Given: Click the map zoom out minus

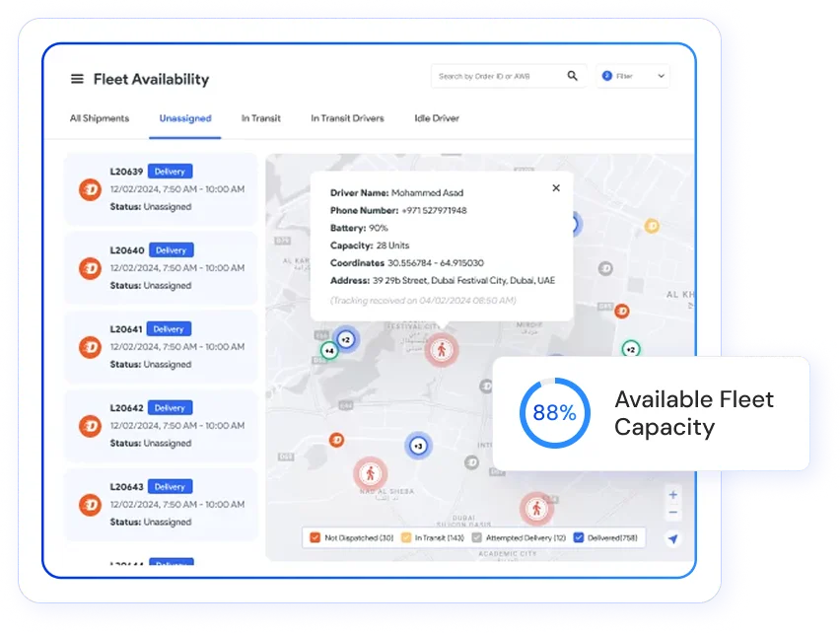Looking at the screenshot, I should click(x=673, y=513).
